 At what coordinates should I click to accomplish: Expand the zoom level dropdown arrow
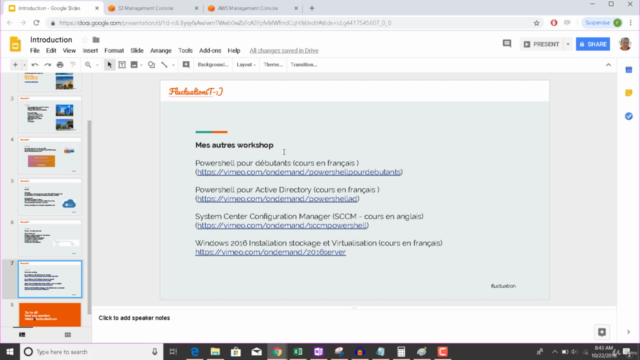point(97,64)
